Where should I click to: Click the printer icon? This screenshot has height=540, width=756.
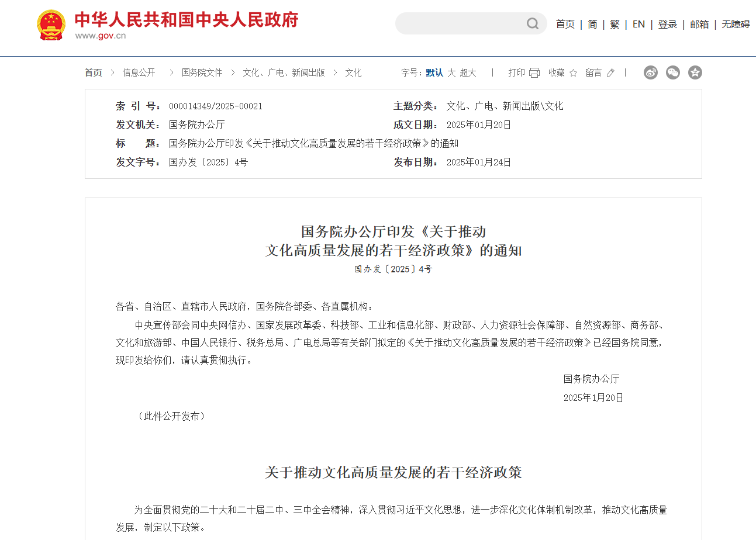[534, 72]
